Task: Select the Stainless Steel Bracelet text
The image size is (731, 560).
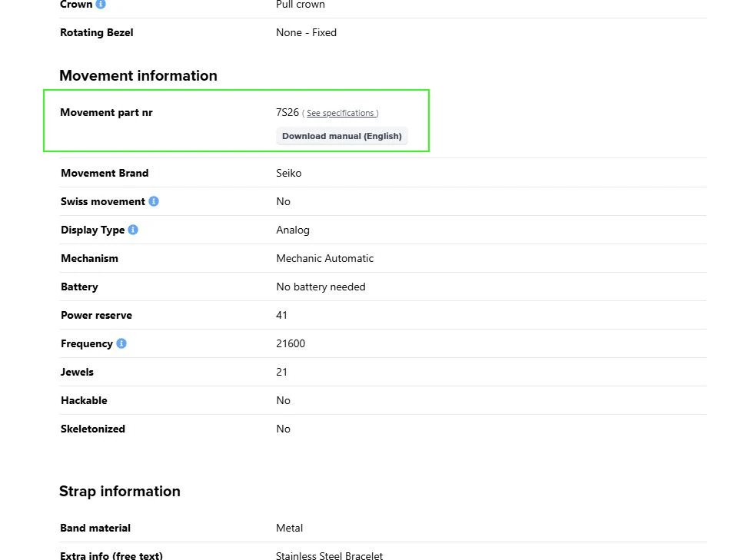Action: click(329, 555)
